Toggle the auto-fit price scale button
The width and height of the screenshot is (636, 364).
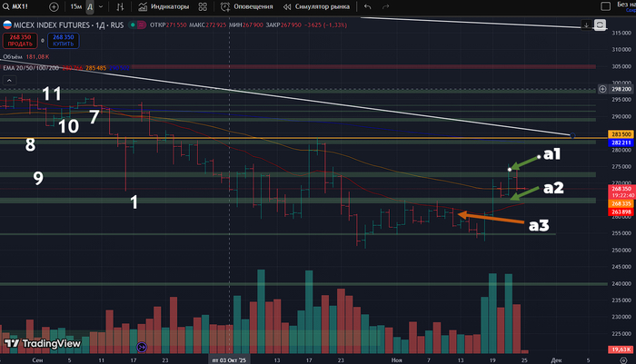tap(600, 25)
